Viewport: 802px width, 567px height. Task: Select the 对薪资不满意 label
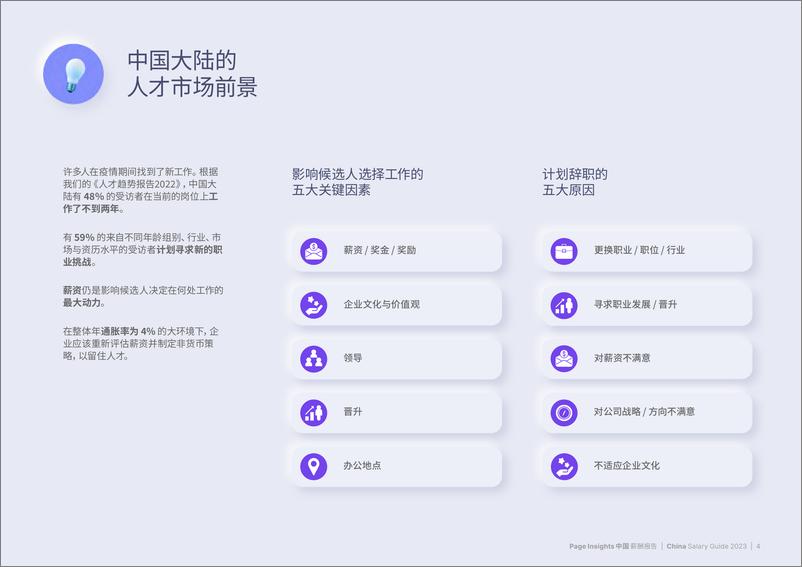622,358
